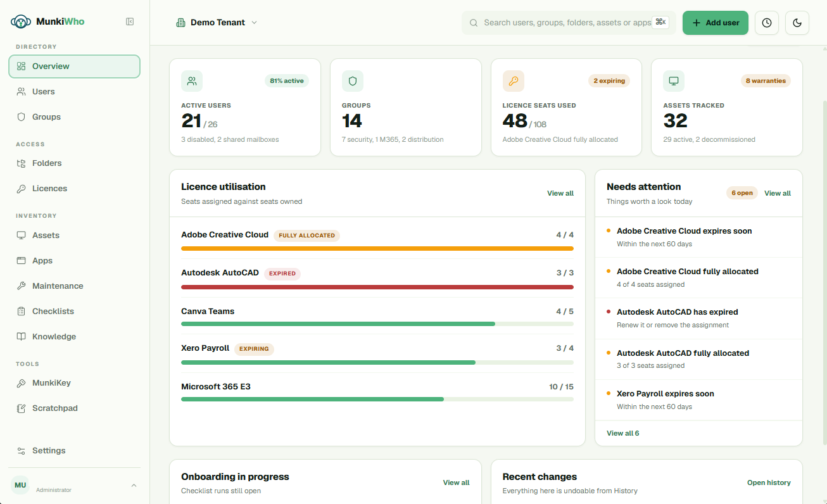The width and height of the screenshot is (827, 504).
Task: Open history clock icon in header
Action: click(767, 23)
